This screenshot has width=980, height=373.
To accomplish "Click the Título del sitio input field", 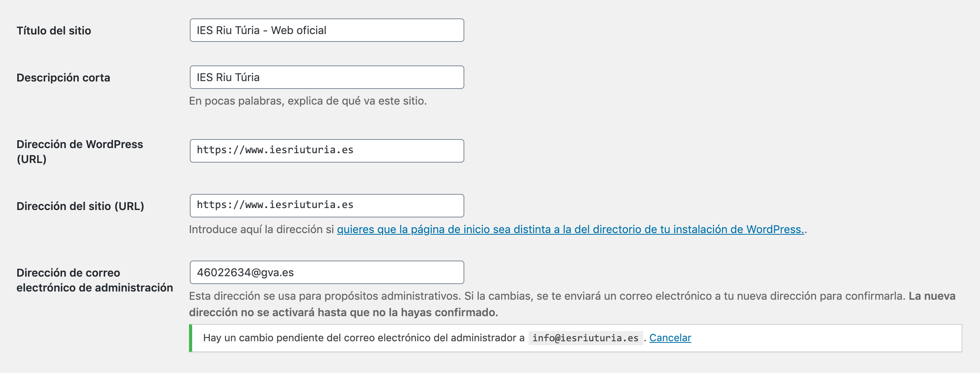I will [327, 30].
